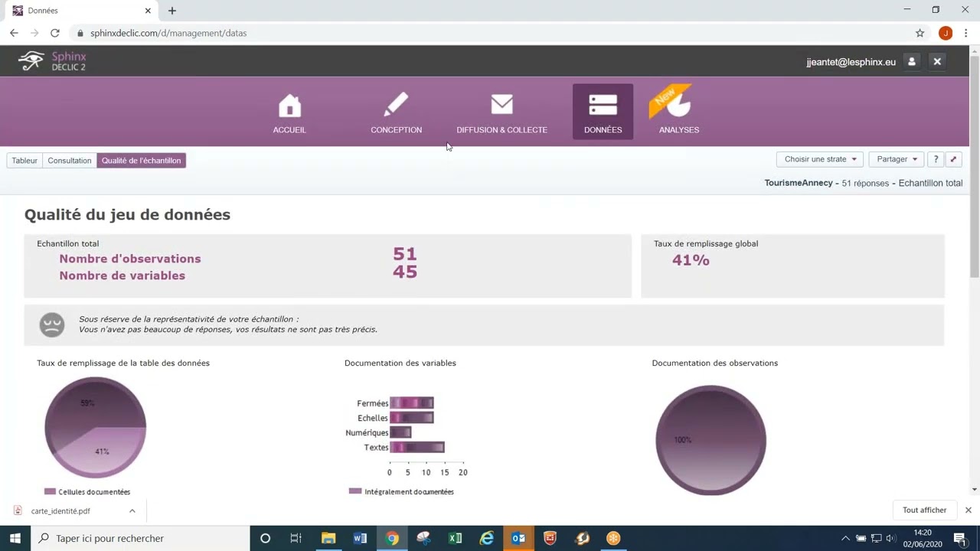
Task: Select the Données section icon
Action: [x=603, y=105]
